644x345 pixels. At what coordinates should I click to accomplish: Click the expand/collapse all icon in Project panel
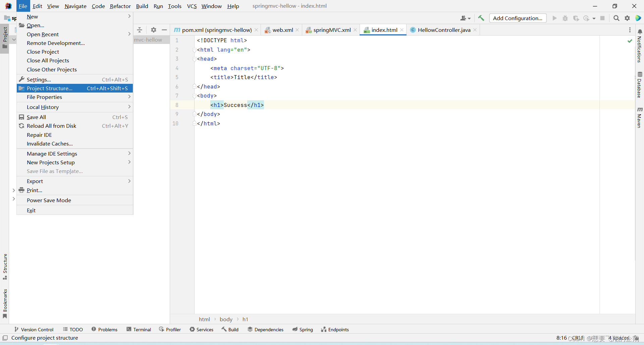140,30
